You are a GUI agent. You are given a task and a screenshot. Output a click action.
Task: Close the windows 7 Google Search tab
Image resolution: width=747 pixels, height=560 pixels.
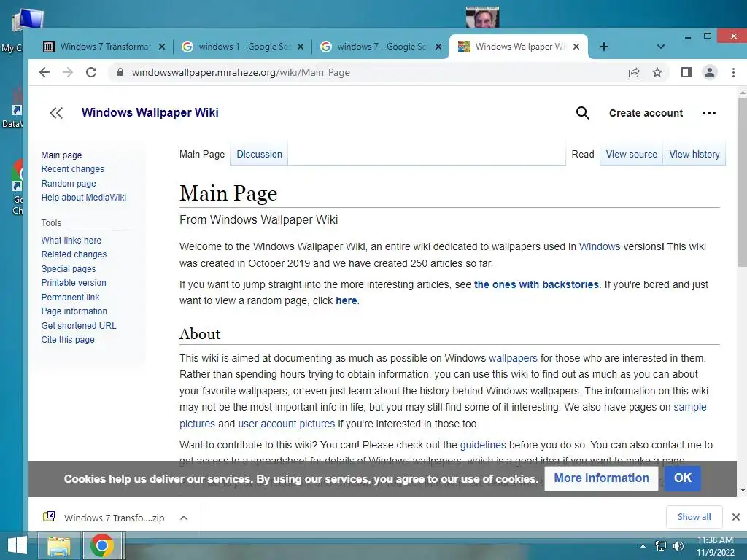pos(438,47)
